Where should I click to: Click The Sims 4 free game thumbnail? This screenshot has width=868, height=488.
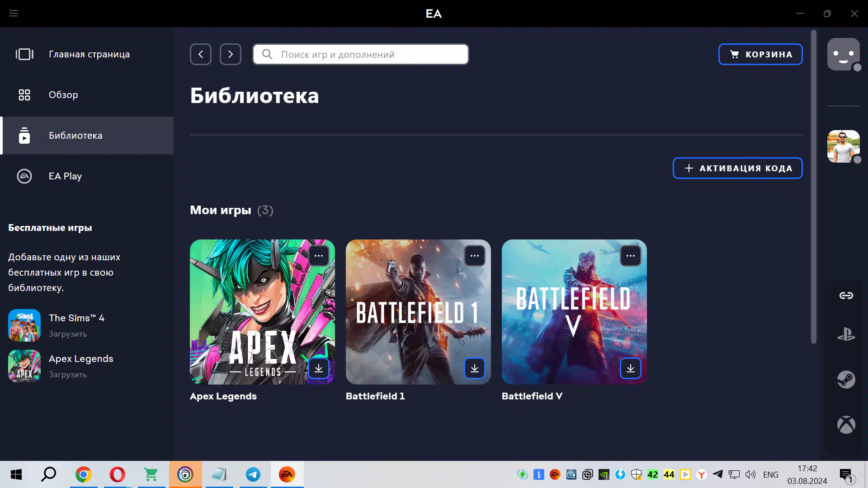coord(24,325)
